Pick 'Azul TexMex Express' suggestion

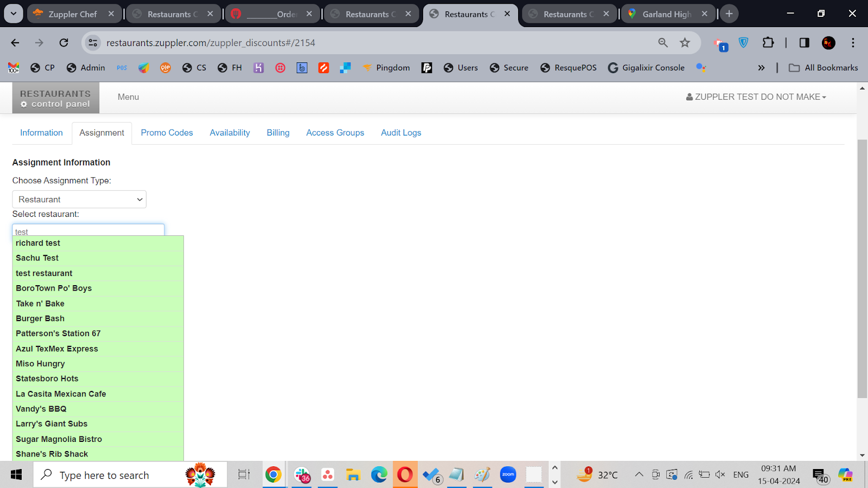pyautogui.click(x=98, y=349)
